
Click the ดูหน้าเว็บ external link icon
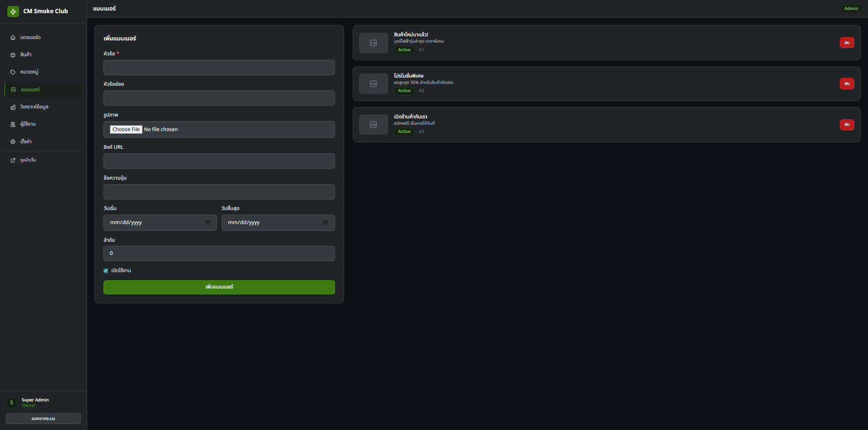pos(13,160)
